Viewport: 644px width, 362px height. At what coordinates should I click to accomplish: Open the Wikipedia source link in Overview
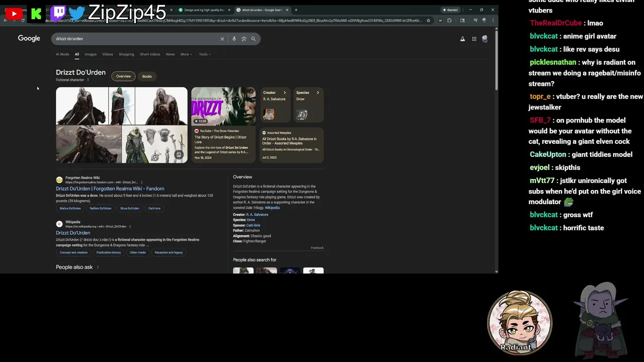point(272,208)
